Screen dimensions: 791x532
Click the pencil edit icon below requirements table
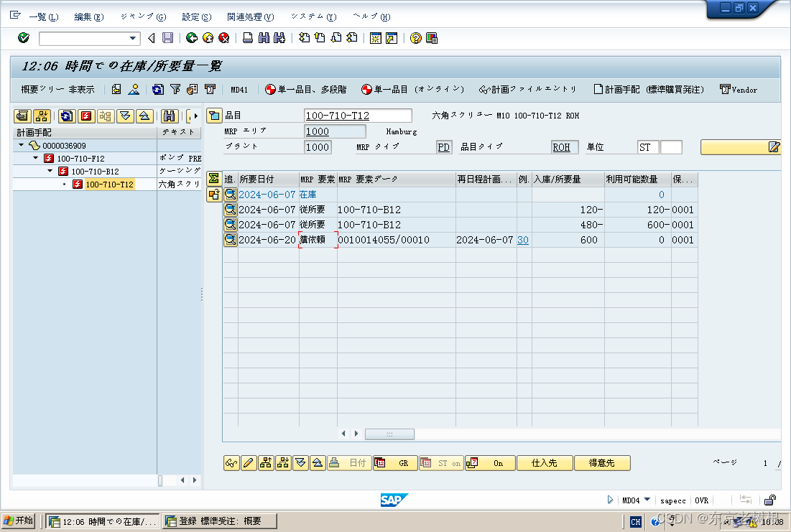point(248,463)
